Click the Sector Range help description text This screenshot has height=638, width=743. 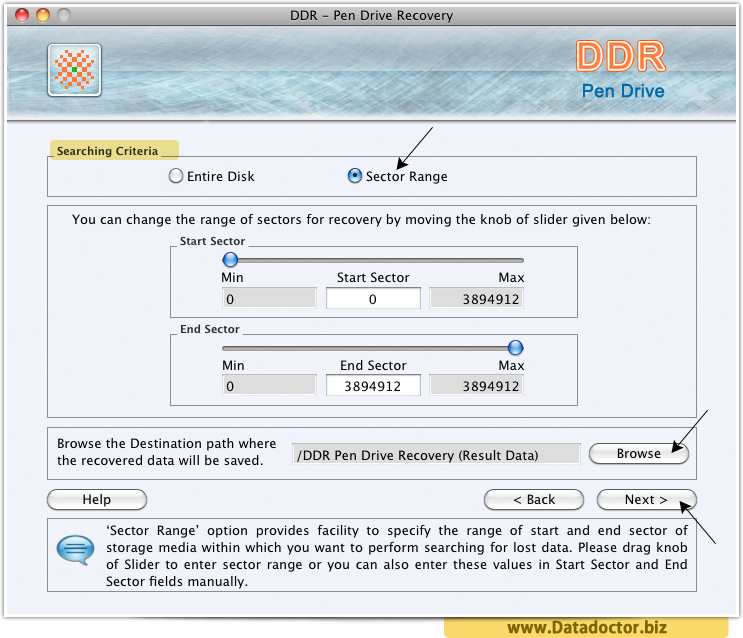(x=397, y=556)
